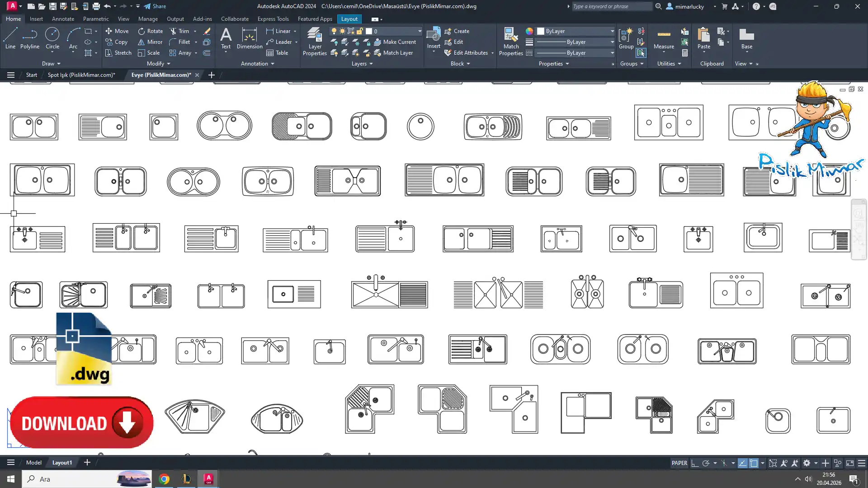Click the ByLayer object color swatch

click(541, 31)
